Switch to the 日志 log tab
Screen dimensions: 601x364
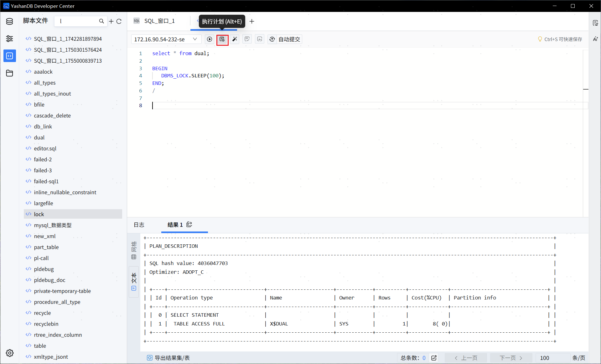[139, 225]
